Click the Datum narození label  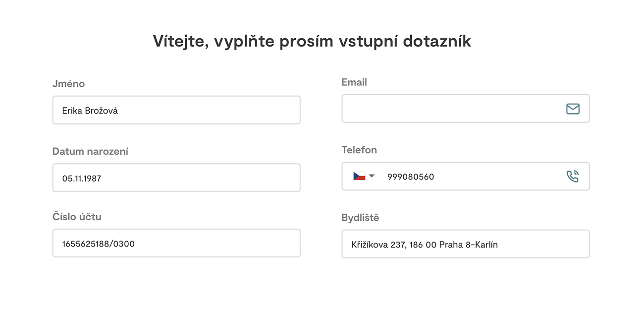coord(90,151)
